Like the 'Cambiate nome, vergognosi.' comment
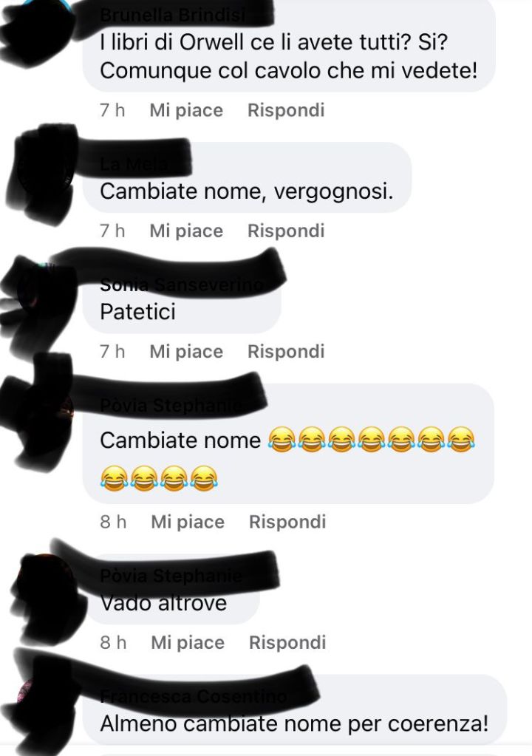The height and width of the screenshot is (756, 532). coord(186,231)
